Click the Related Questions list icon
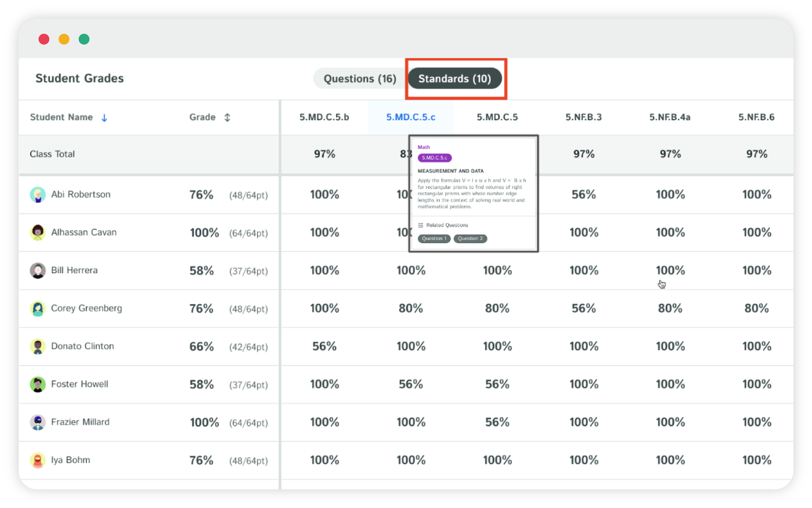This screenshot has width=812, height=508. pyautogui.click(x=420, y=225)
